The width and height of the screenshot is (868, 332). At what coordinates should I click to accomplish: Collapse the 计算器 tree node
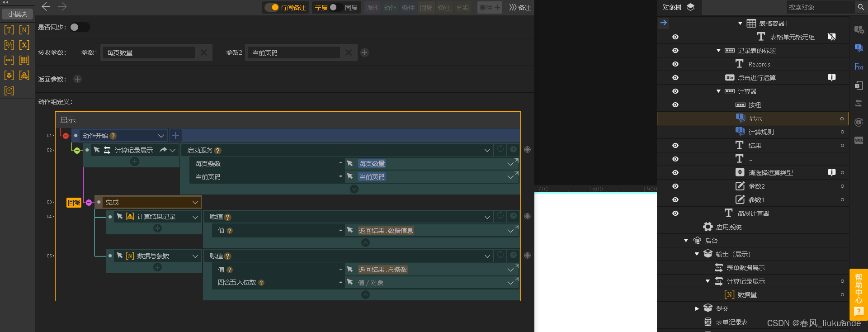click(x=718, y=91)
